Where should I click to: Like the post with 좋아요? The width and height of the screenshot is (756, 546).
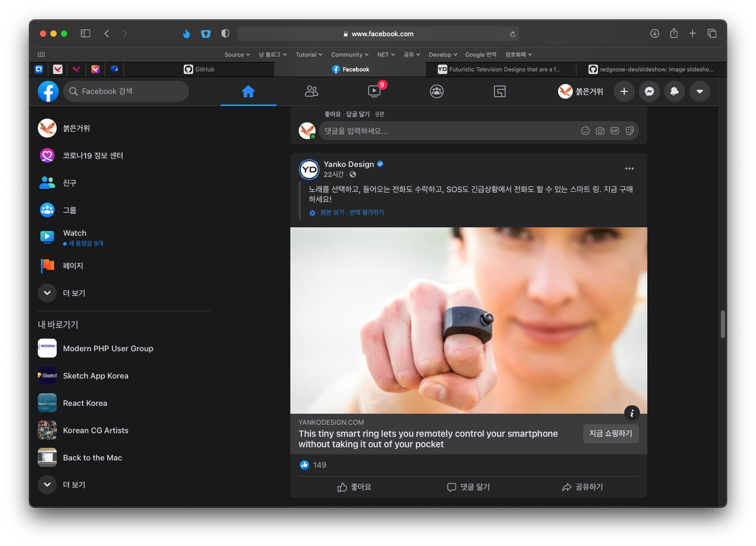click(x=354, y=487)
